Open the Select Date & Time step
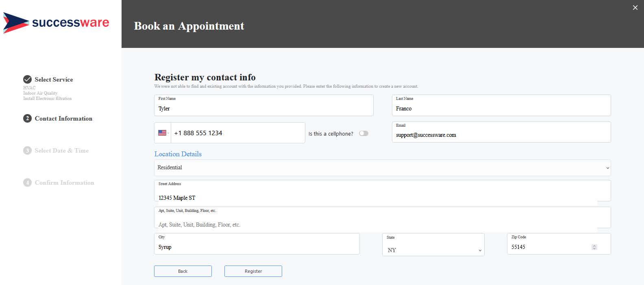Image resolution: width=644 pixels, height=285 pixels. [x=61, y=151]
